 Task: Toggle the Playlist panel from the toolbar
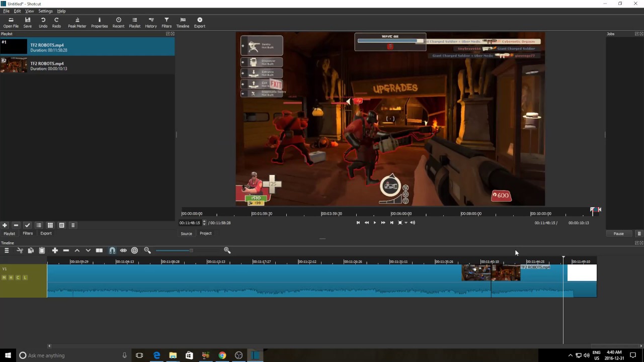tap(135, 23)
